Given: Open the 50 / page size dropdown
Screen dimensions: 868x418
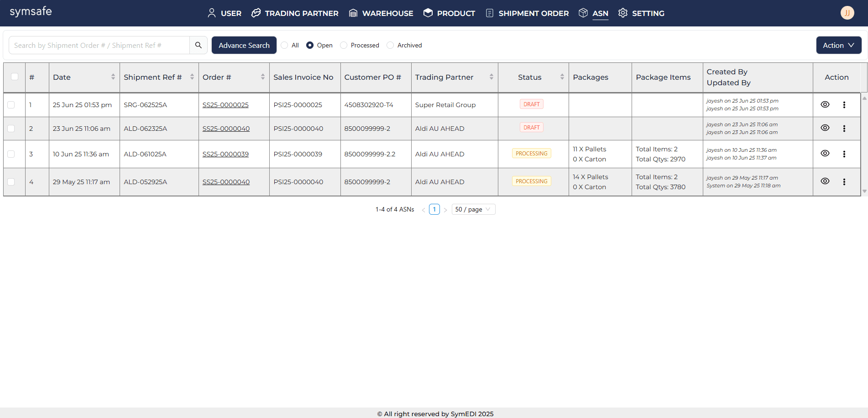Looking at the screenshot, I should pos(473,209).
